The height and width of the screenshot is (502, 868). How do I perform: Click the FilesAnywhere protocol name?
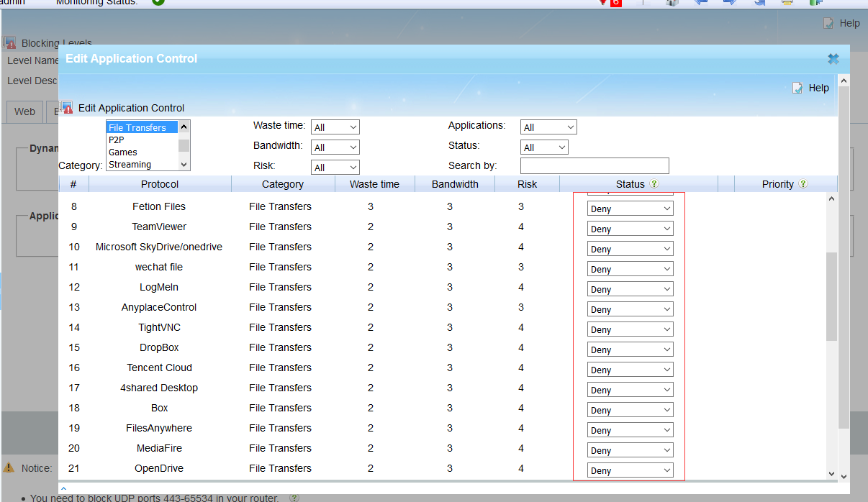tap(159, 428)
